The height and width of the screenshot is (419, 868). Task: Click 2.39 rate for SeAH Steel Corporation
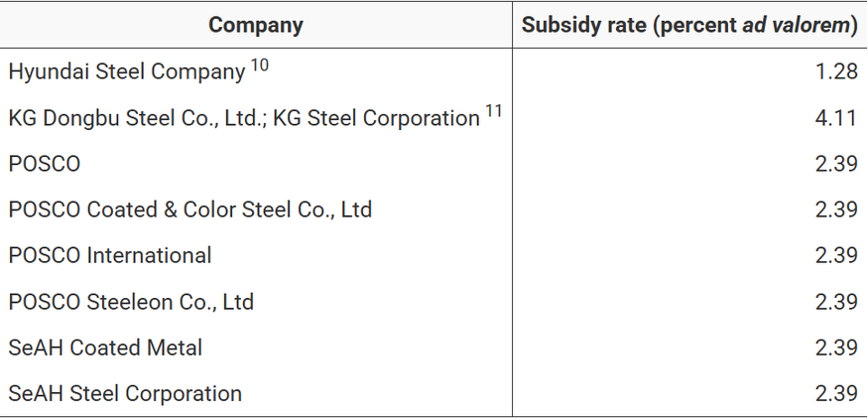(836, 393)
